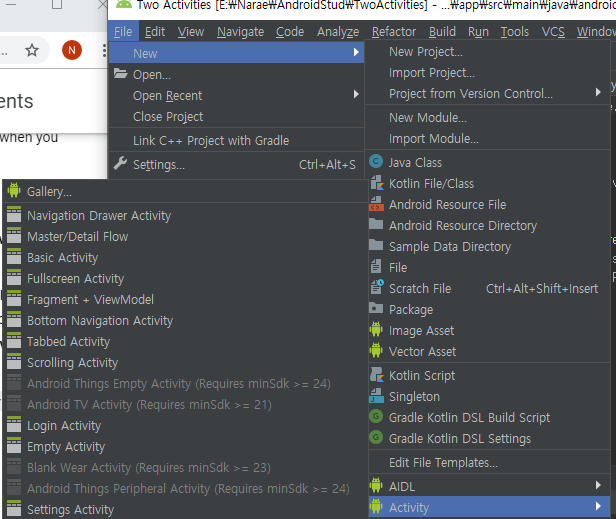Viewport: 616px width, 519px height.
Task: Click the Scrolling Activity template icon
Action: point(14,362)
